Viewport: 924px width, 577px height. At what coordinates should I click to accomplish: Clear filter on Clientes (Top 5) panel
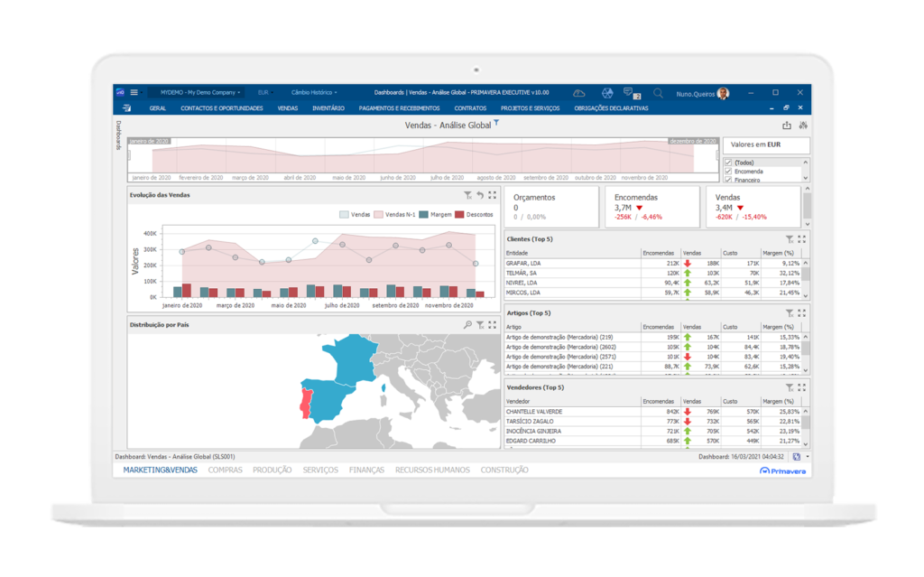[790, 239]
